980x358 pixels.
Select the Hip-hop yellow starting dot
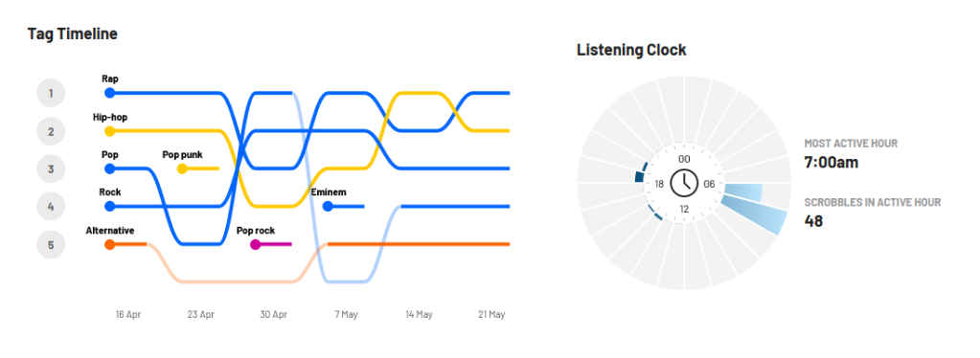[x=110, y=131]
